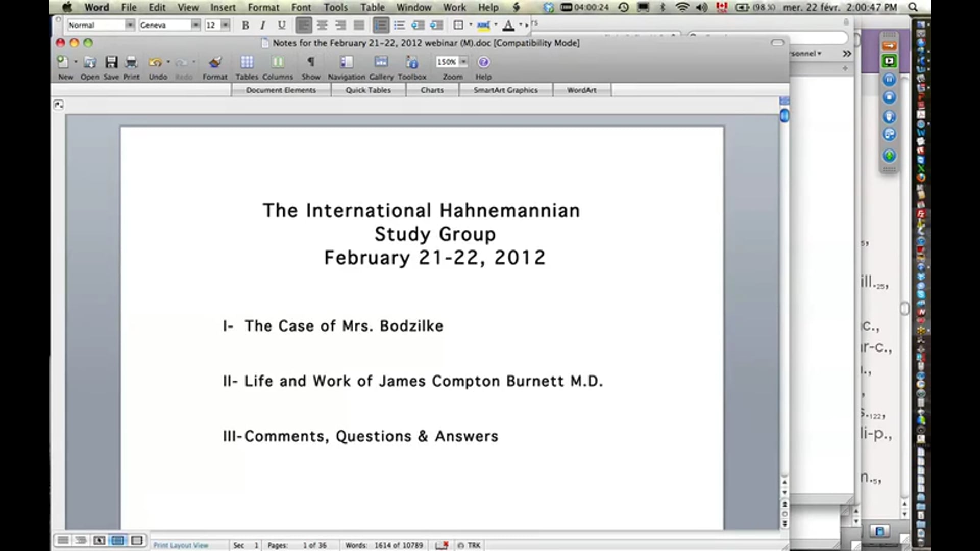Toggle italic formatting
Screen dimensions: 980x551
pyautogui.click(x=262, y=24)
